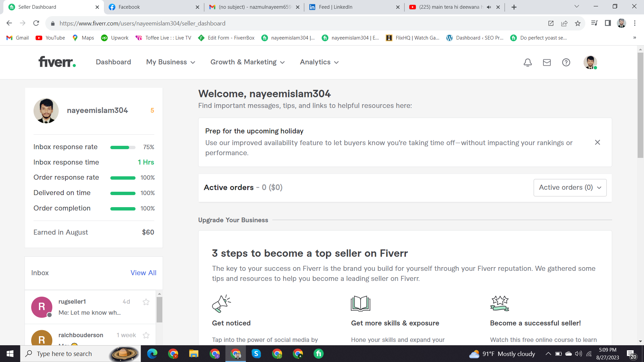Expand the My Business menu

pos(170,62)
